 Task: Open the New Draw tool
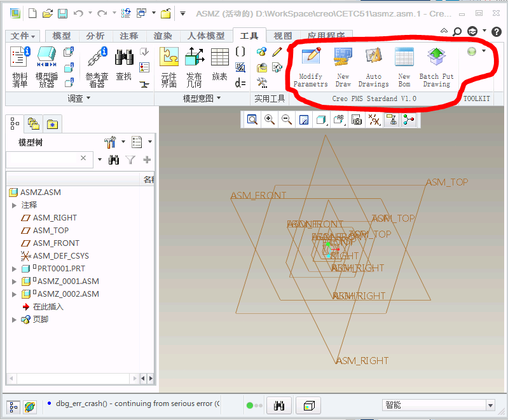(x=343, y=67)
